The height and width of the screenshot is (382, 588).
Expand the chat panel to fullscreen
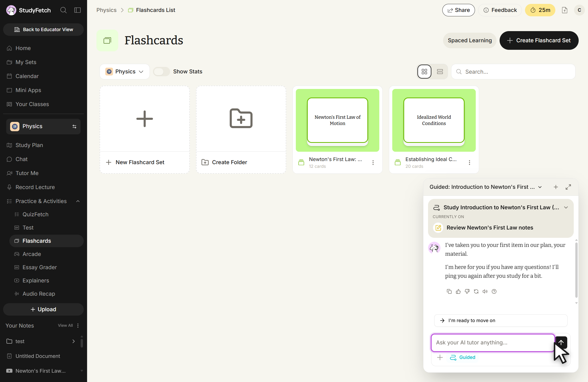pos(568,187)
